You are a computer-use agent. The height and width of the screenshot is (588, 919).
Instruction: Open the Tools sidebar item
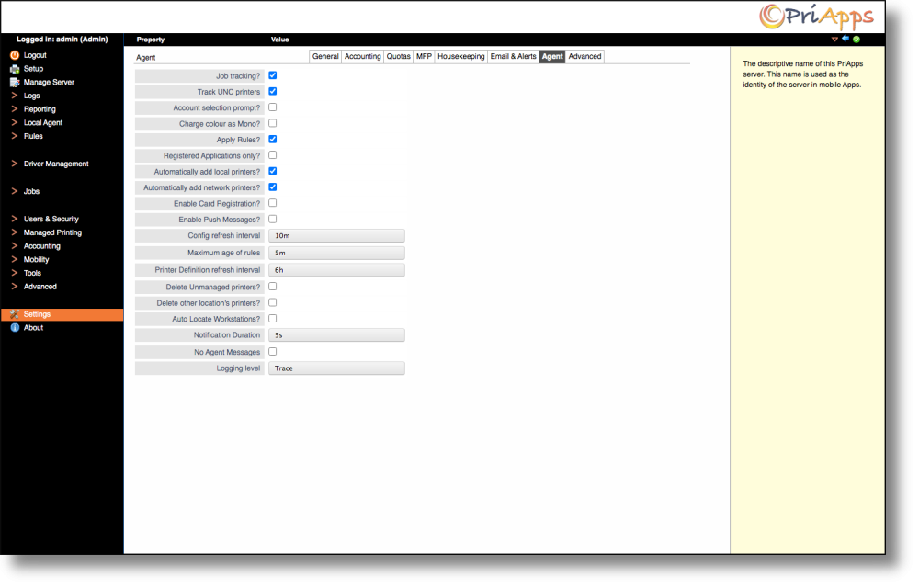[32, 273]
